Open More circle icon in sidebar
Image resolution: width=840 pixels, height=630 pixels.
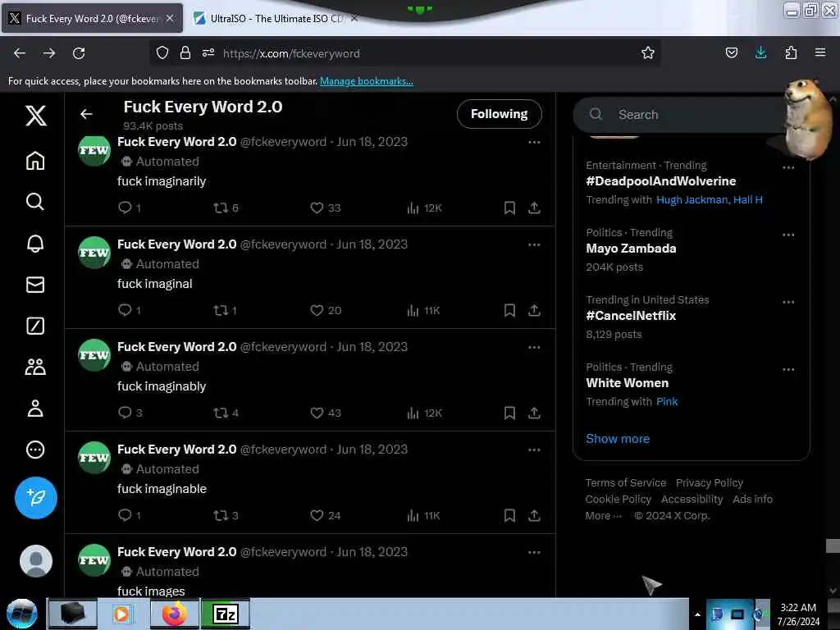click(35, 450)
